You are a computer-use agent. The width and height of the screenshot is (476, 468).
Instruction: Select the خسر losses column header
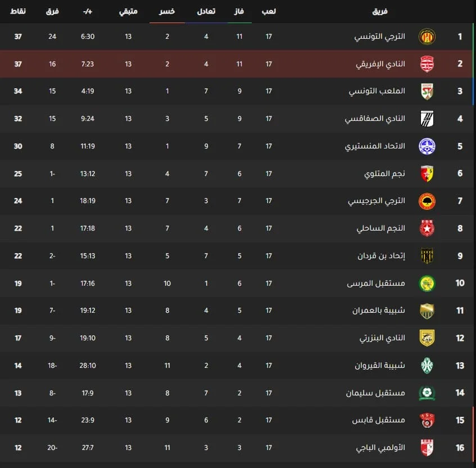[167, 11]
